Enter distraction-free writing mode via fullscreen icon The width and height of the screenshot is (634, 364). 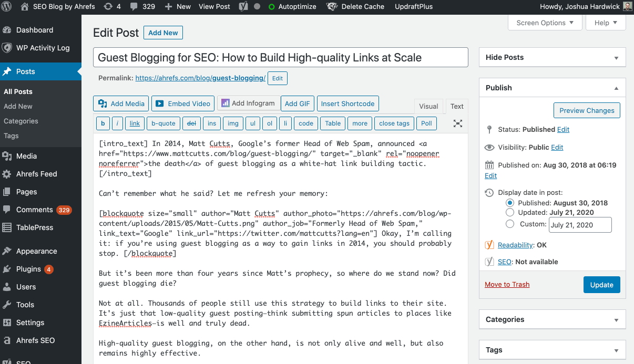coord(457,123)
